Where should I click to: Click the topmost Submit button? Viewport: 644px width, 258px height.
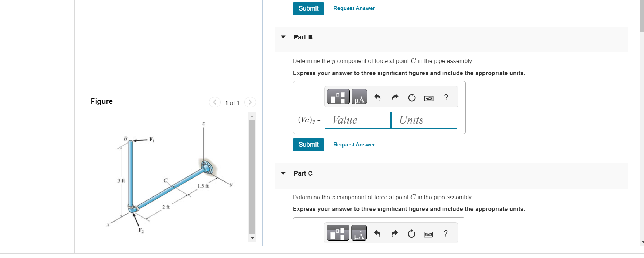tap(308, 8)
